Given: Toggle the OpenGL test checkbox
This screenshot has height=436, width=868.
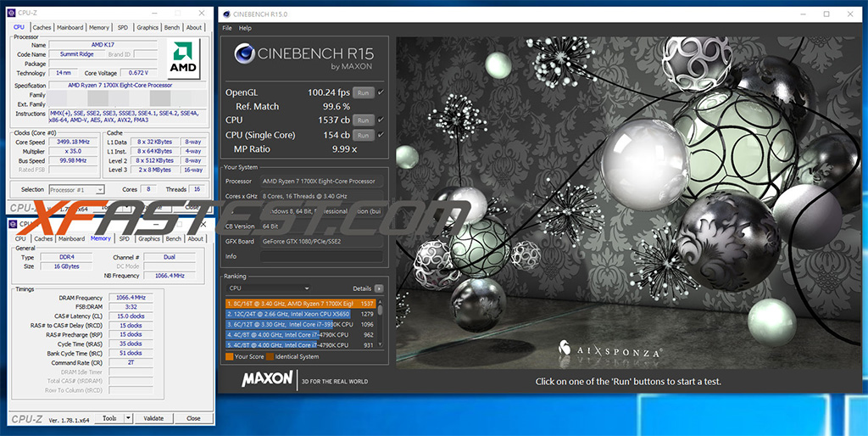Looking at the screenshot, I should [381, 92].
